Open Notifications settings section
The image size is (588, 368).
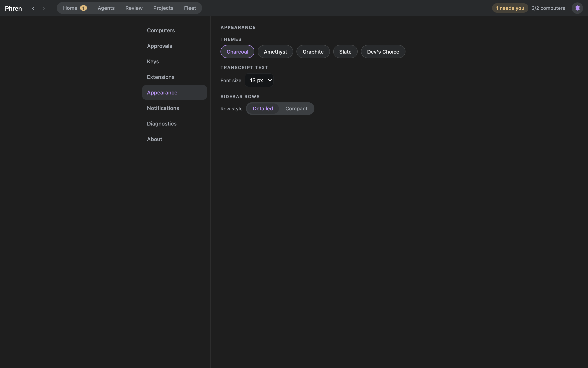click(174, 108)
